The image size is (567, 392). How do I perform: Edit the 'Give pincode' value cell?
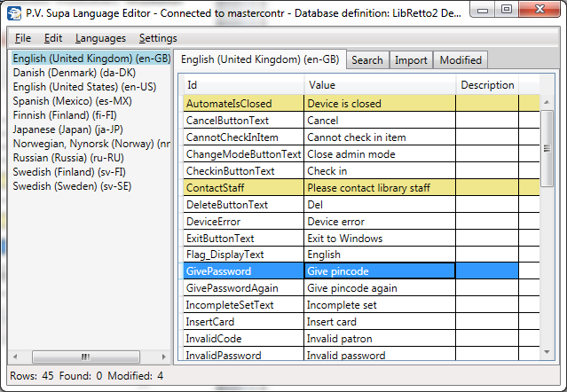pyautogui.click(x=379, y=271)
